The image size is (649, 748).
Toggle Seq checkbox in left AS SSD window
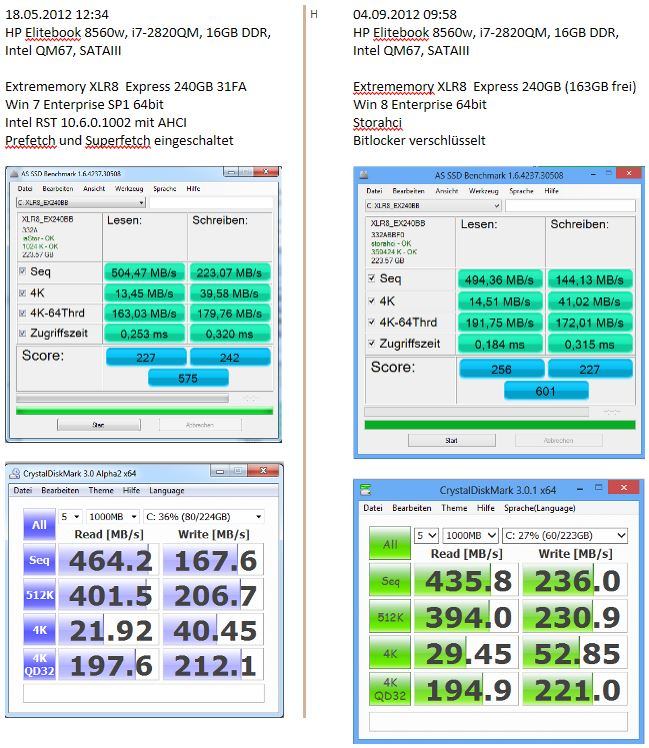(22, 271)
